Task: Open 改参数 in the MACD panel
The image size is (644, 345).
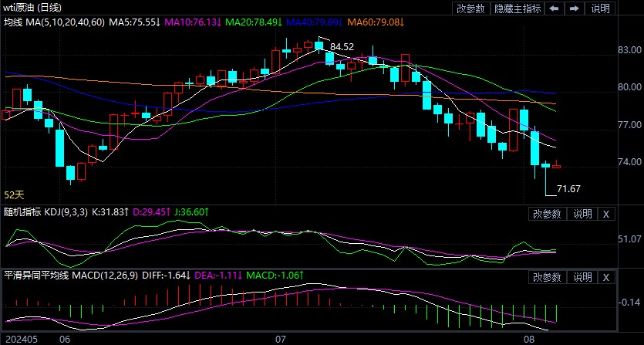Action: [x=547, y=277]
